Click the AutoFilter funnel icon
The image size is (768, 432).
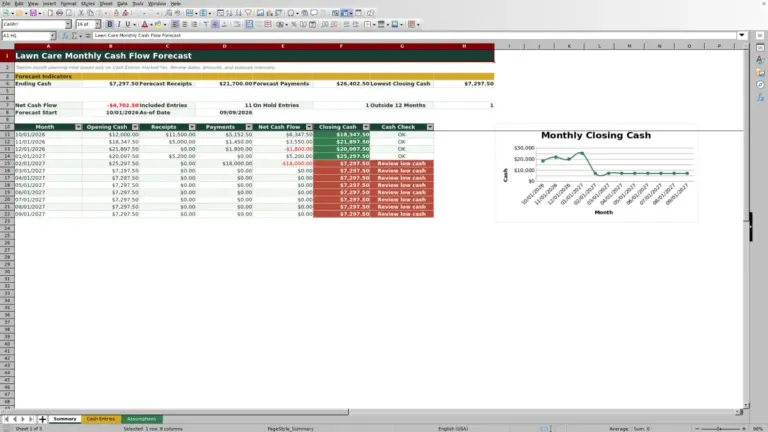click(248, 13)
